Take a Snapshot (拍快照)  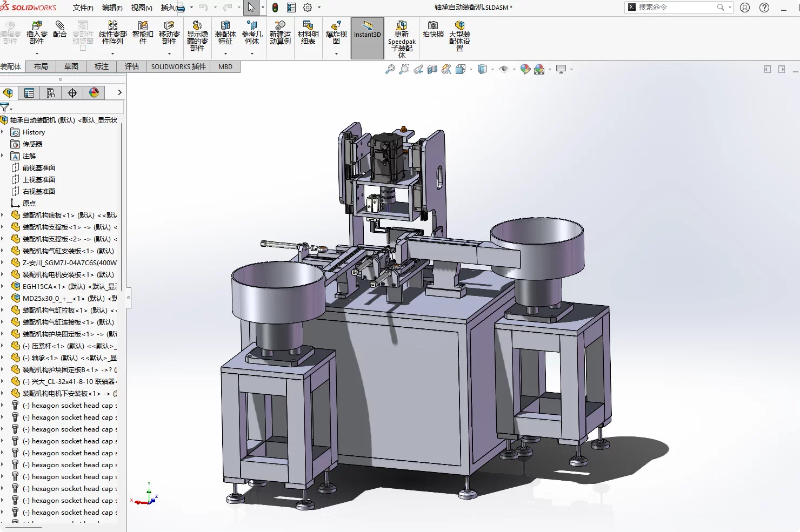pos(433,29)
